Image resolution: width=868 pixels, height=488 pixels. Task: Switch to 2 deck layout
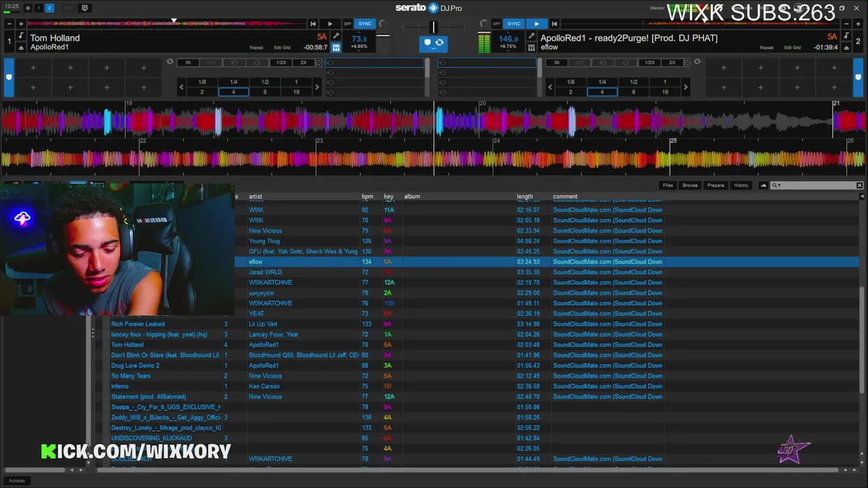(50, 8)
